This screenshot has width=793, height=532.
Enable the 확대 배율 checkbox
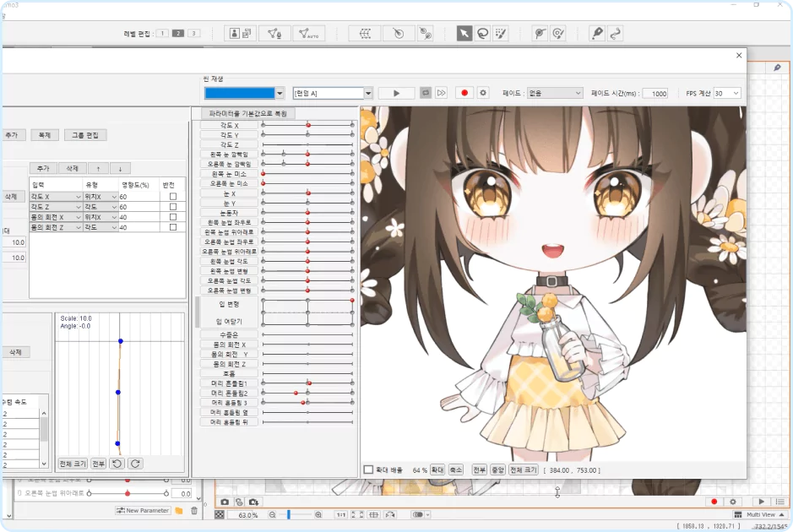[368, 470]
